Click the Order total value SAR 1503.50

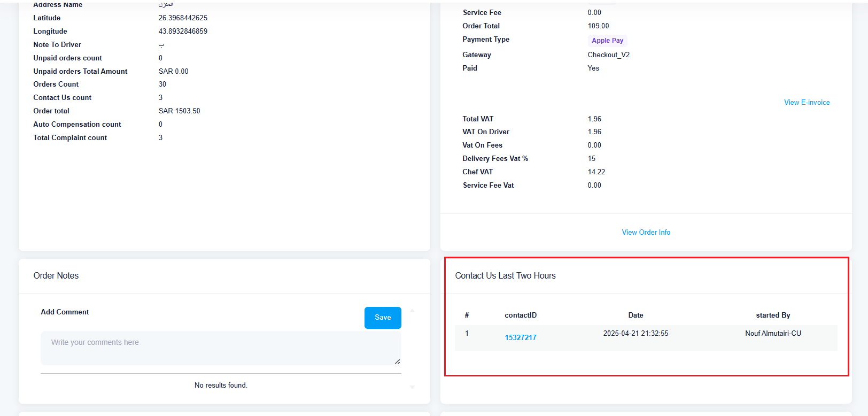click(x=179, y=111)
